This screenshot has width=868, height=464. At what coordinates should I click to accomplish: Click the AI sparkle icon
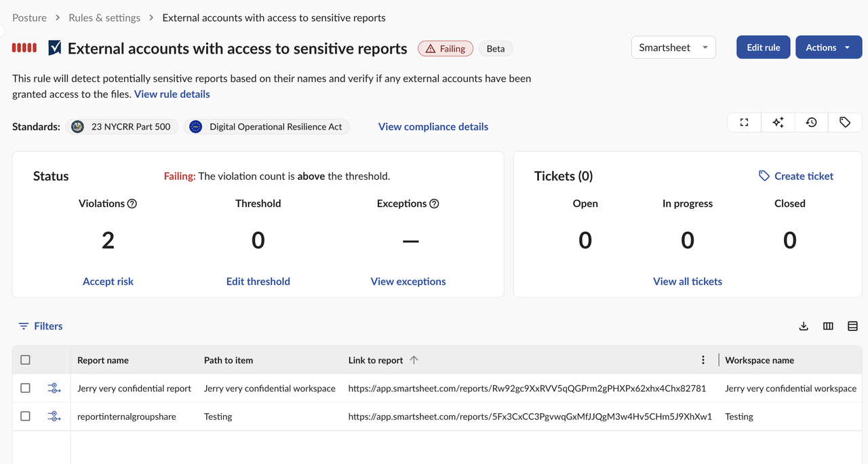[x=778, y=122]
